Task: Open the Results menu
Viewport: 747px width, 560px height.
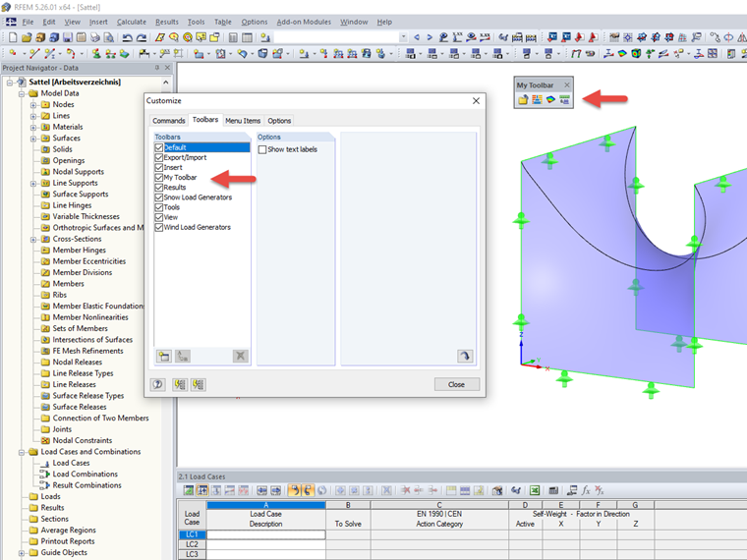Action: click(x=167, y=22)
